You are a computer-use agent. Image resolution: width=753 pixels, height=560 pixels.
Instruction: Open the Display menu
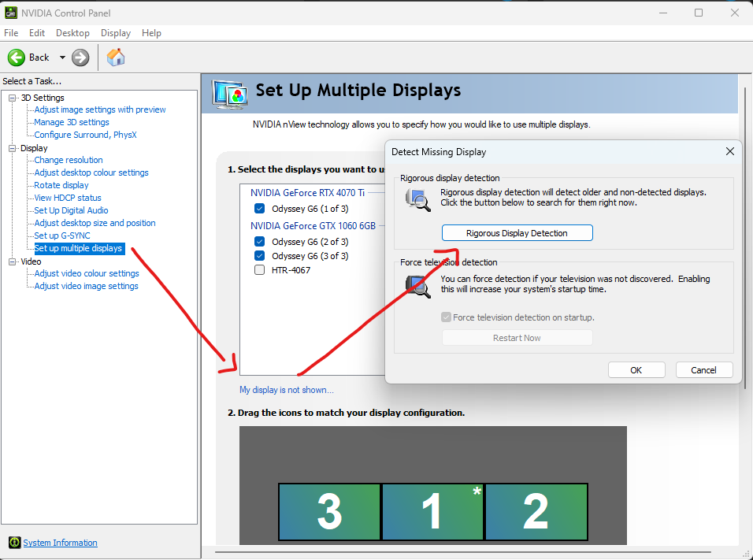coord(116,32)
